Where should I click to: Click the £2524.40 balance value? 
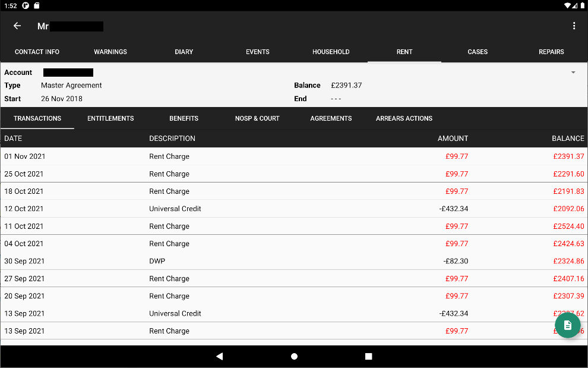point(568,226)
